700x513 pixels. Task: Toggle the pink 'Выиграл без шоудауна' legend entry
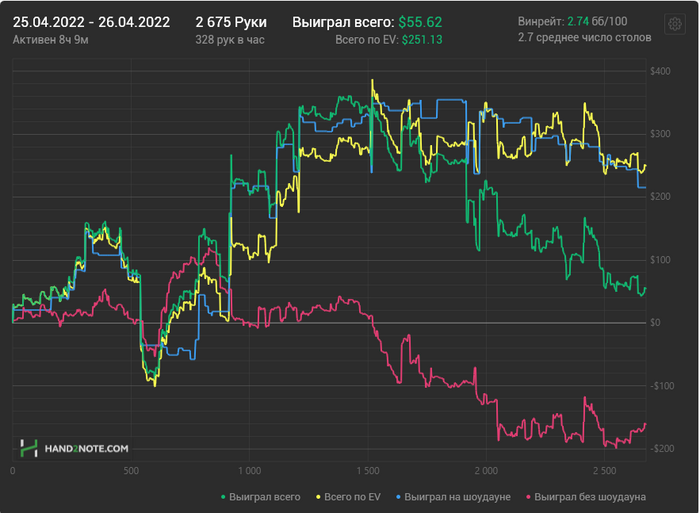586,497
